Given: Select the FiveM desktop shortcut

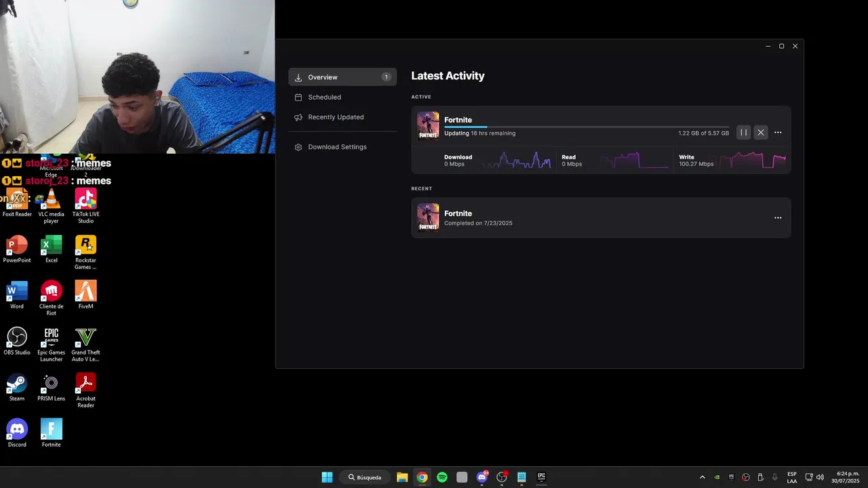Looking at the screenshot, I should (85, 296).
